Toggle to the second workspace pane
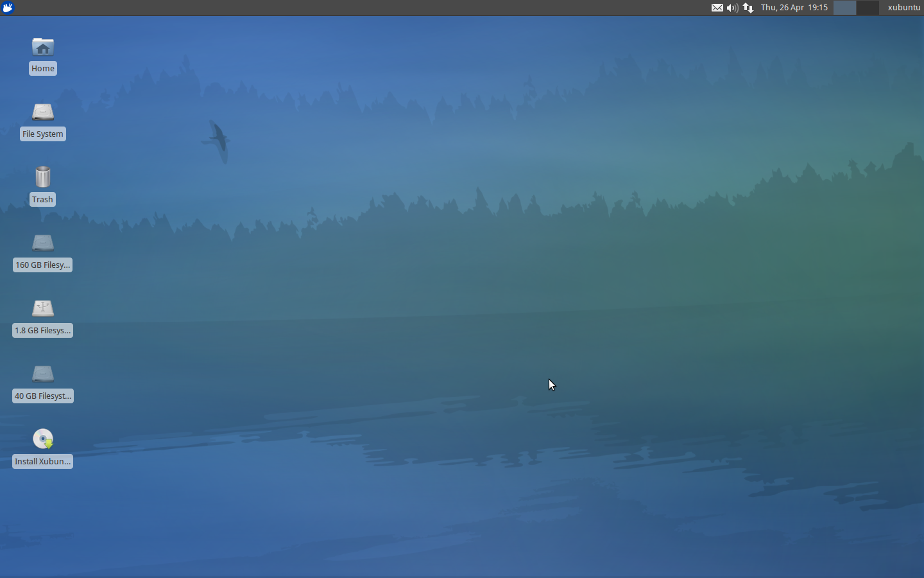 (868, 8)
